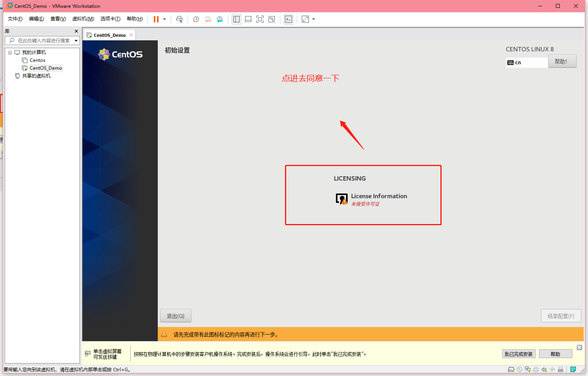The width and height of the screenshot is (588, 376).
Task: Select the Centos virtual machine
Action: pyautogui.click(x=38, y=60)
